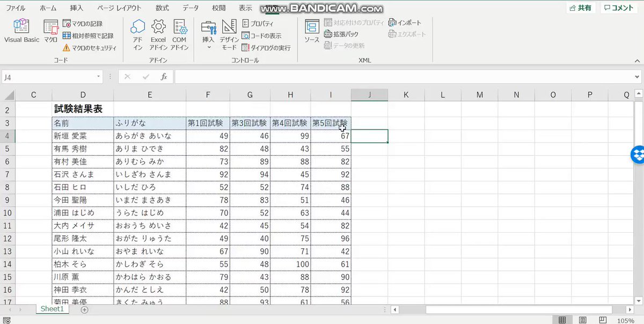
Task: Select the 第1回試験 header cell
Action: tap(208, 123)
